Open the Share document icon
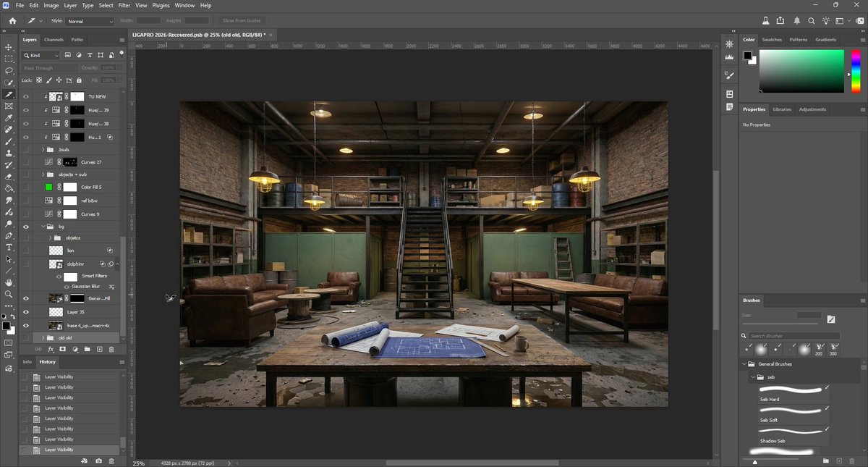Screen dimensions: 868x467 click(x=780, y=21)
